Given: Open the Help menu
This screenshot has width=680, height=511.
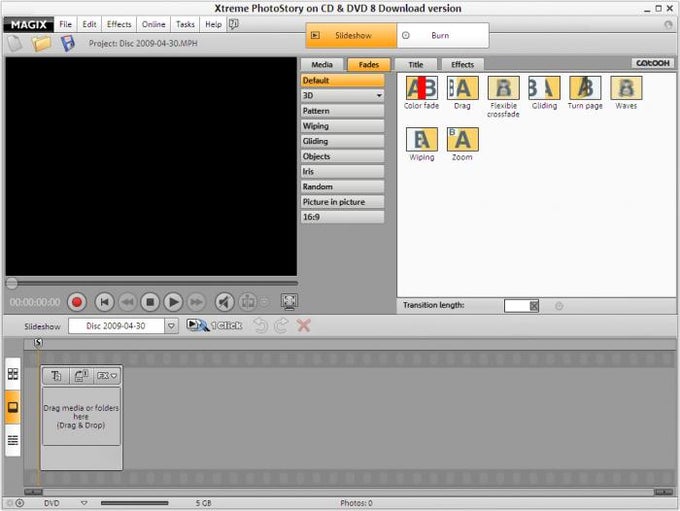Looking at the screenshot, I should (x=213, y=24).
